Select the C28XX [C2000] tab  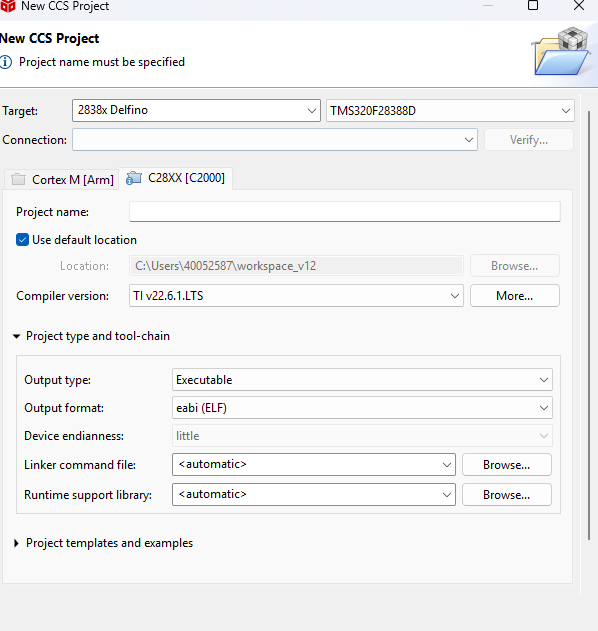[x=176, y=178]
